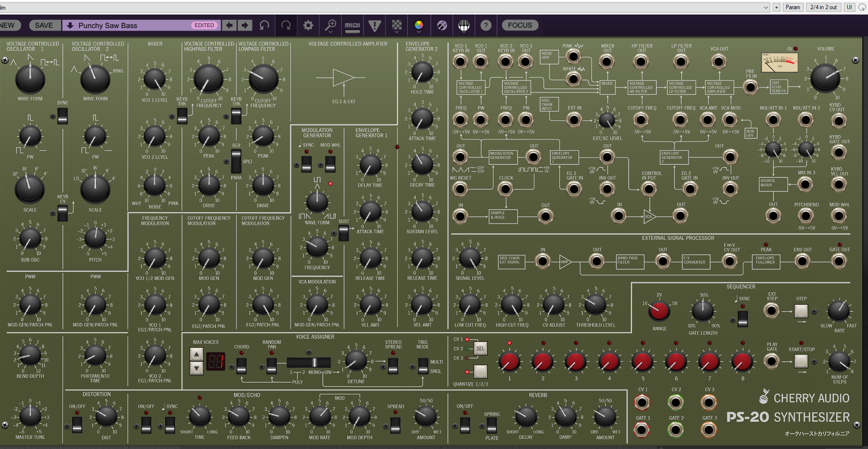Click the wet knob icon in host bar
Viewport: 868px width, 449px height.
[x=862, y=7]
